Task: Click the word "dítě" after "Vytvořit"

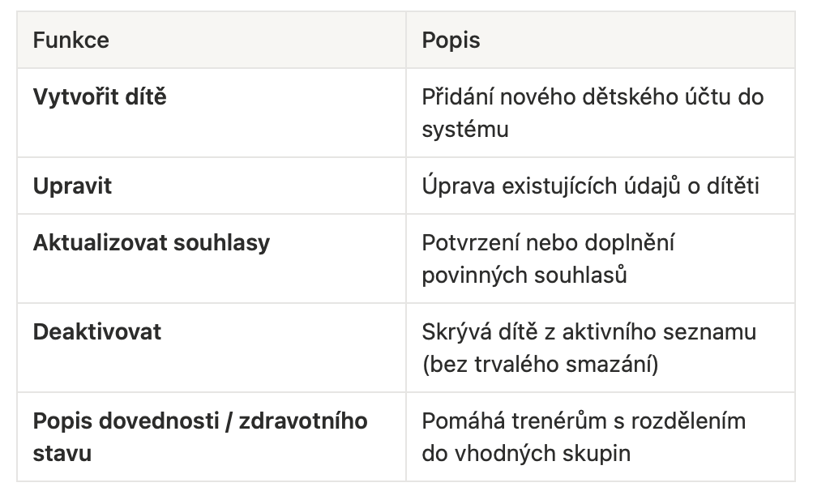Action: (x=146, y=96)
